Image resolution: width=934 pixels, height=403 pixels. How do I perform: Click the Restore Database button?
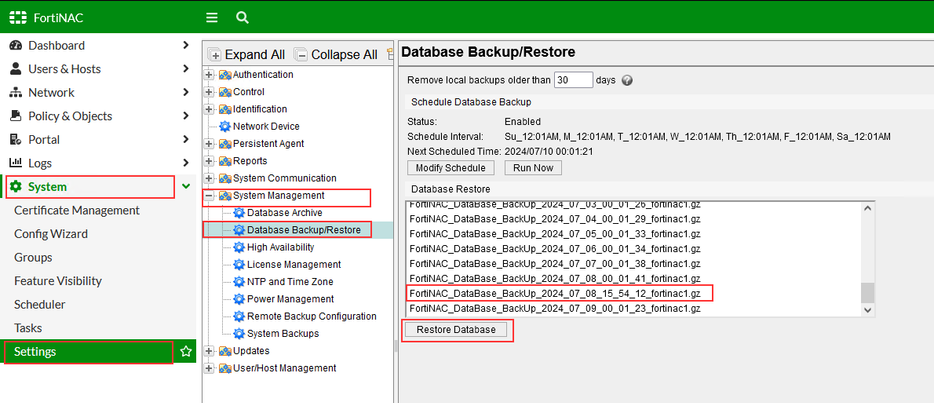(456, 330)
